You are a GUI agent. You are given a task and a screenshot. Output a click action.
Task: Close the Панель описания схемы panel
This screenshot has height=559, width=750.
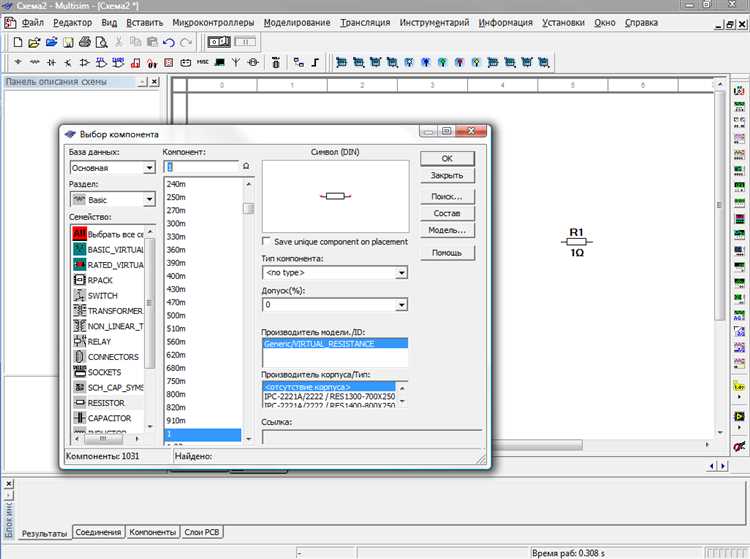tap(154, 82)
